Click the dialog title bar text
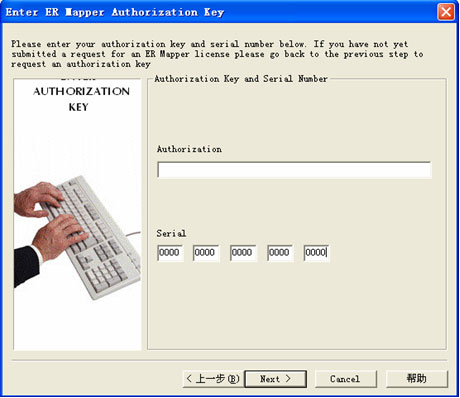 point(115,12)
